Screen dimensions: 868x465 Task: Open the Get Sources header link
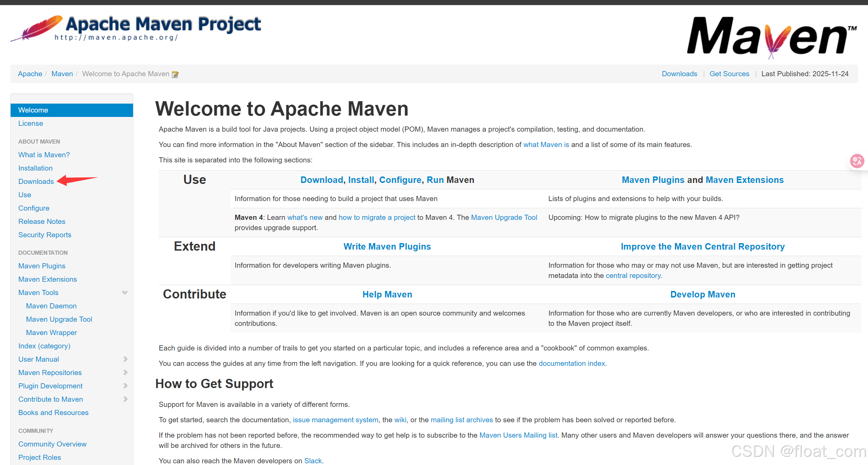click(x=729, y=74)
